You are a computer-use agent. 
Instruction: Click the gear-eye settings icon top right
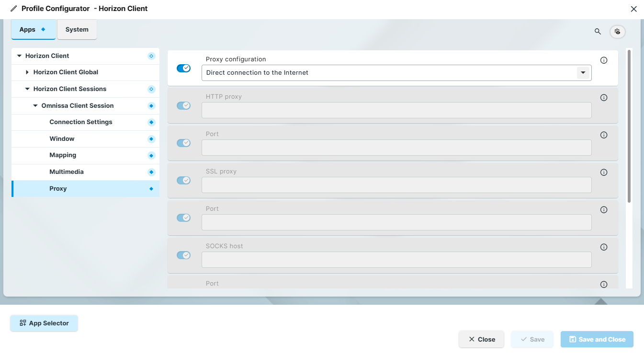point(617,31)
